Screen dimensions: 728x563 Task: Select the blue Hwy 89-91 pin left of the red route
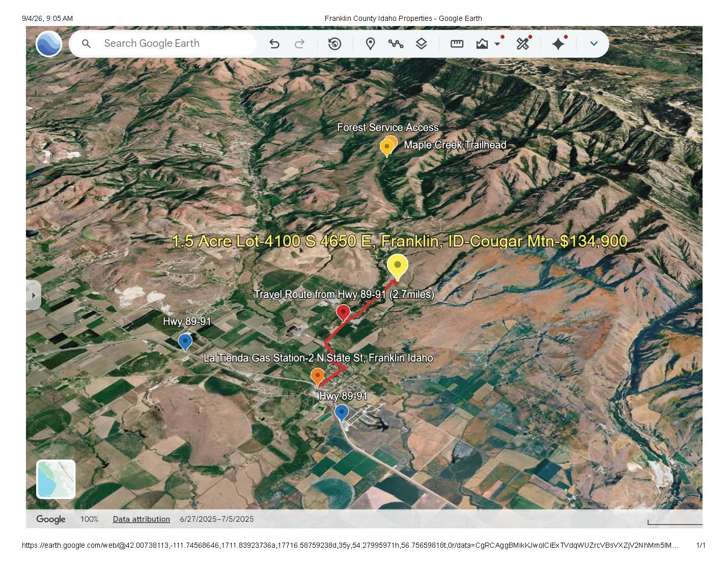pos(185,342)
